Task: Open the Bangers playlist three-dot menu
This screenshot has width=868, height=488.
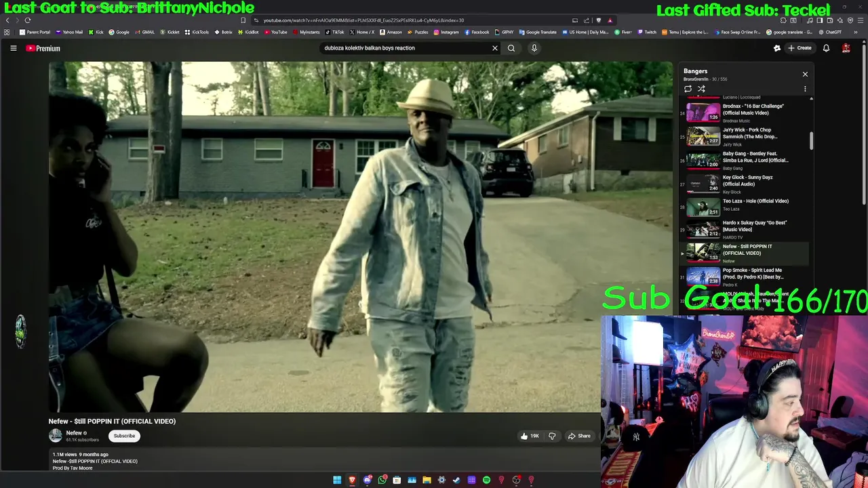Action: (x=805, y=89)
